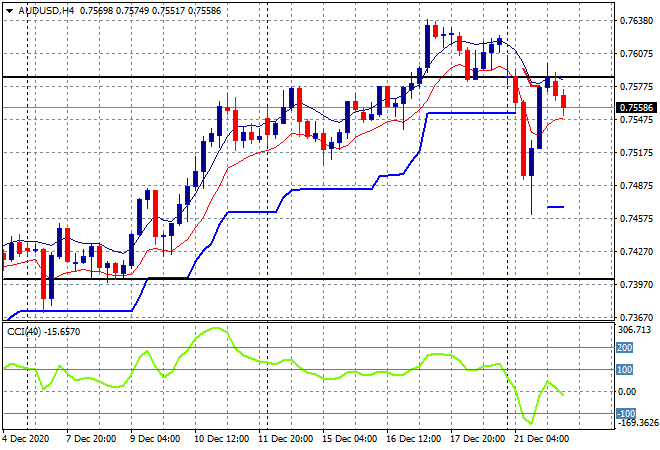
Task: Click the -169.3626 indicator scale minimum
Action: [637, 422]
